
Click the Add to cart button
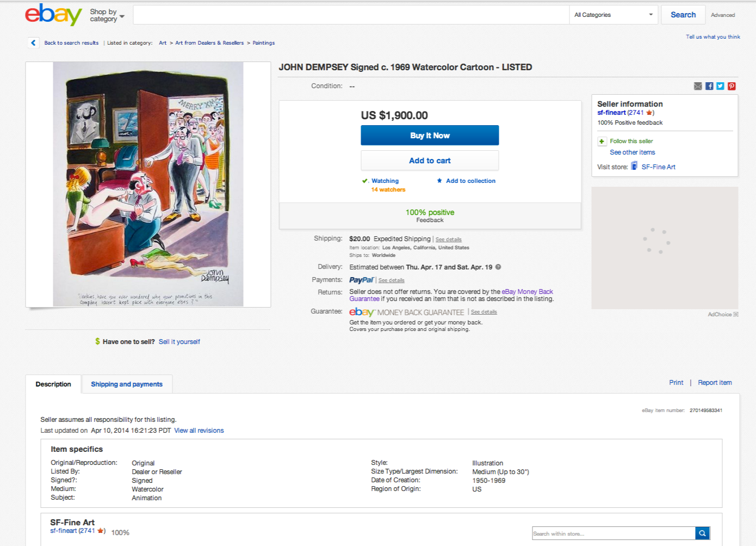point(430,161)
